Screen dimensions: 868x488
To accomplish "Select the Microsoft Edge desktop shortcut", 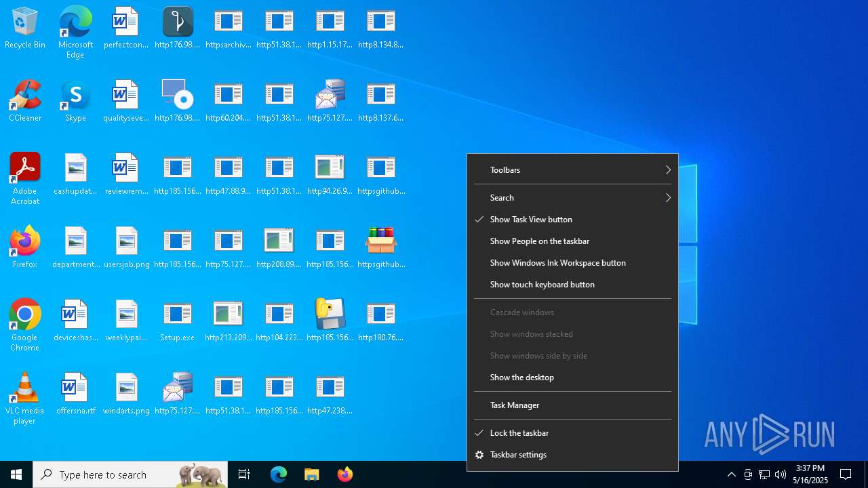I will (x=75, y=32).
